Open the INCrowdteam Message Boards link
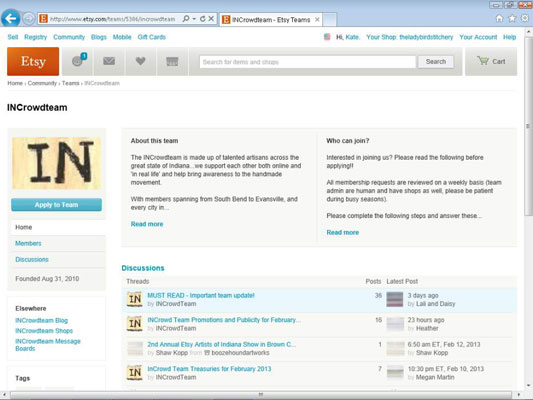This screenshot has width=533, height=400. (x=48, y=345)
